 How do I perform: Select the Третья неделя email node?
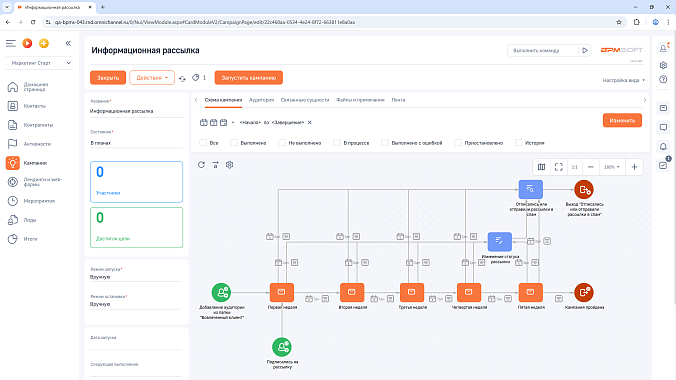pos(412,292)
